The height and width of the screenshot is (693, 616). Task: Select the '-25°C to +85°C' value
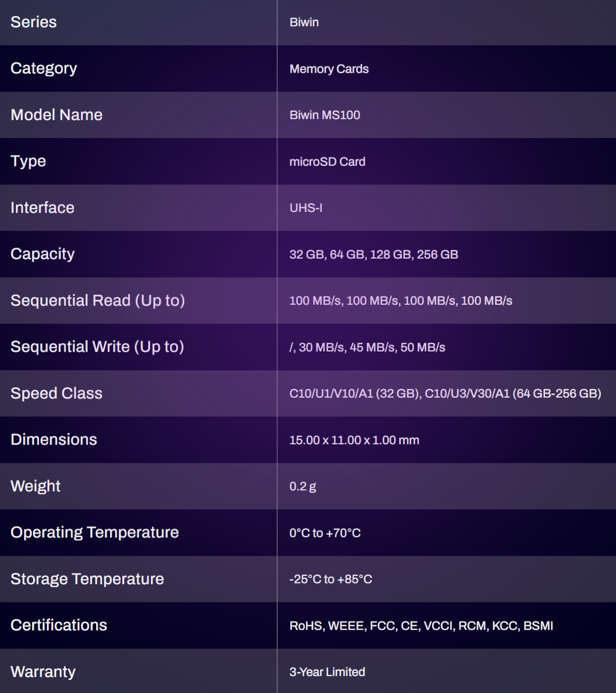click(x=331, y=580)
